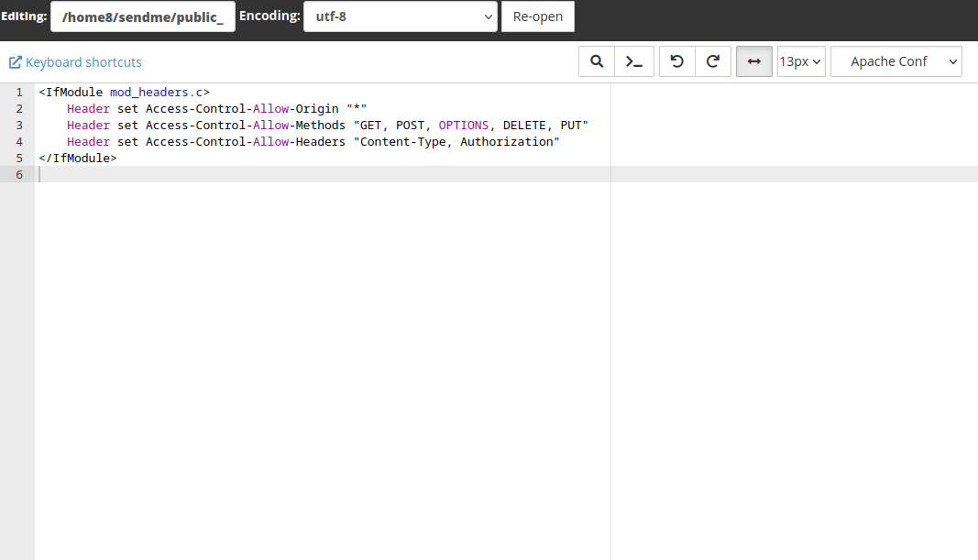Screen dimensions: 978x560
Task: Redo the last edit
Action: coord(713,61)
